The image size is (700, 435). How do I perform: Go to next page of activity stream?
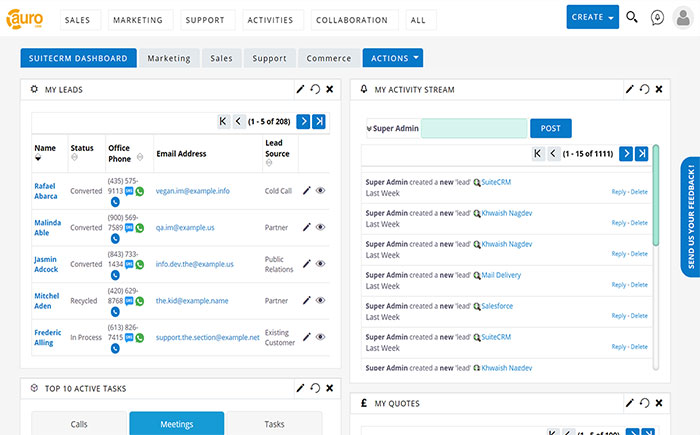[x=626, y=154]
